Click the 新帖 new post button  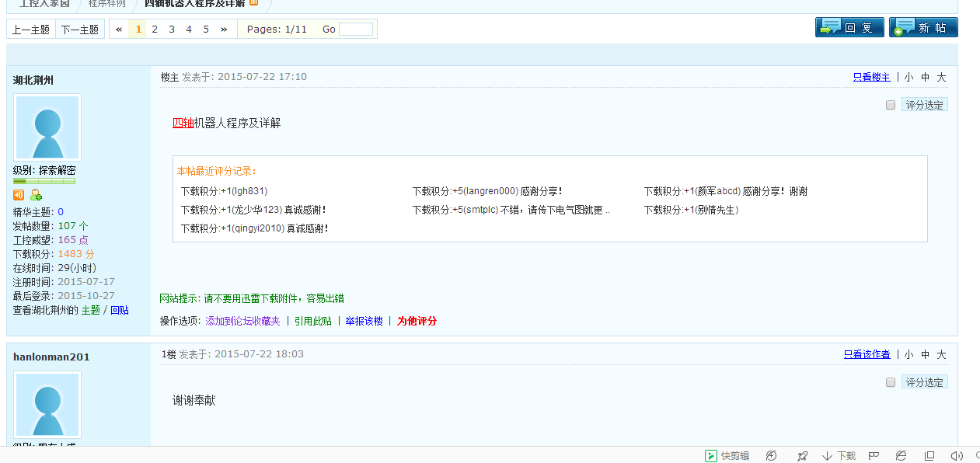pyautogui.click(x=923, y=28)
